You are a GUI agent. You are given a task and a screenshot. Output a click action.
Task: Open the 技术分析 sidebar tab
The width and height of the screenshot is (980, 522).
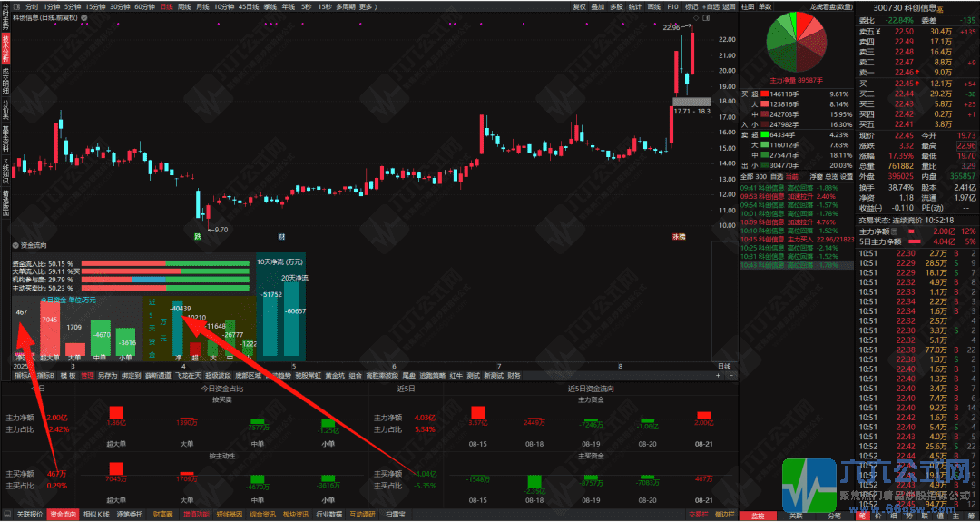[x=5, y=47]
